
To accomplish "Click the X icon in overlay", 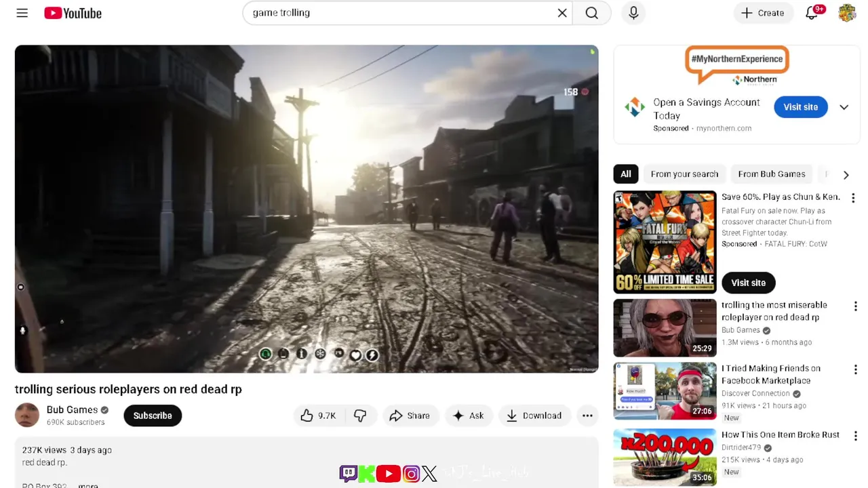I will 429,474.
